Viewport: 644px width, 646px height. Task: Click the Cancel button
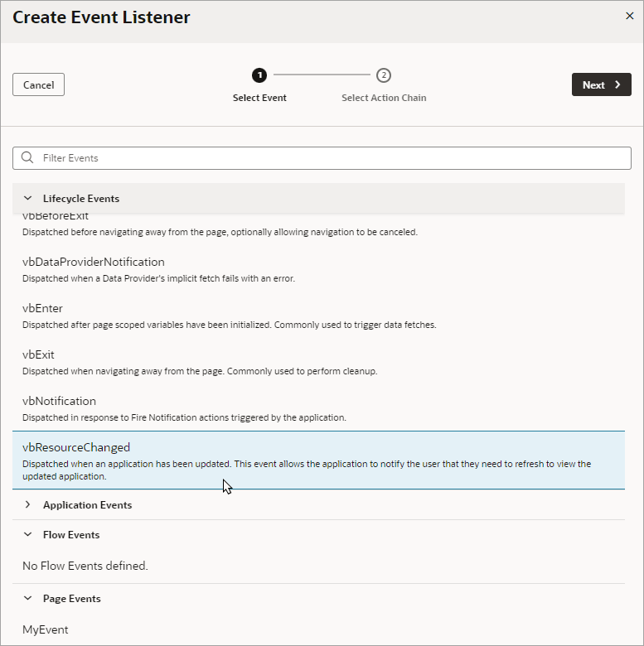[38, 84]
